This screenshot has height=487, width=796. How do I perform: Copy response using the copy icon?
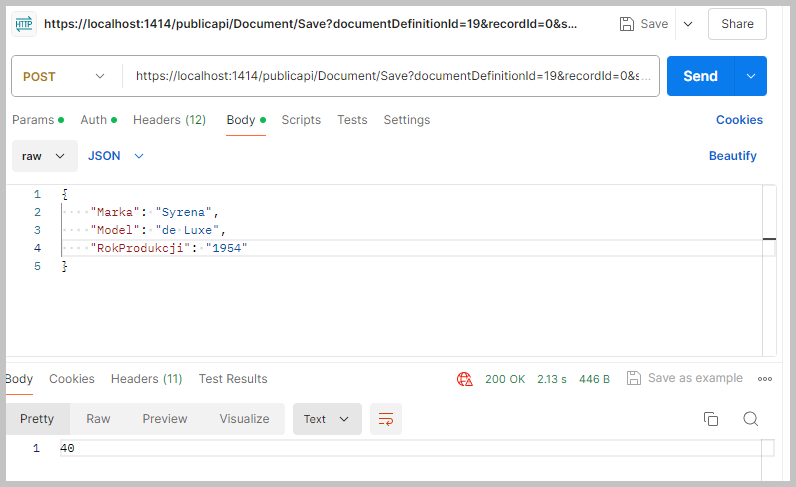click(x=711, y=419)
